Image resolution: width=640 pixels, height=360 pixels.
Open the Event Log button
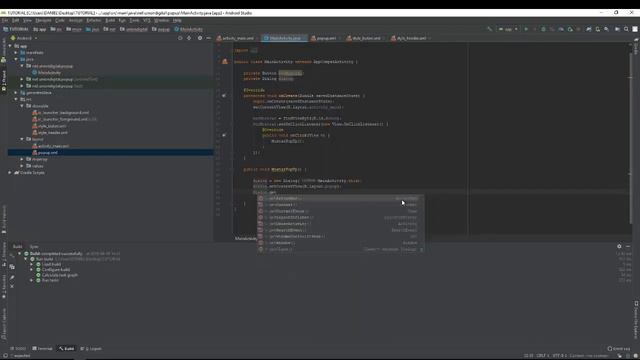coord(619,349)
